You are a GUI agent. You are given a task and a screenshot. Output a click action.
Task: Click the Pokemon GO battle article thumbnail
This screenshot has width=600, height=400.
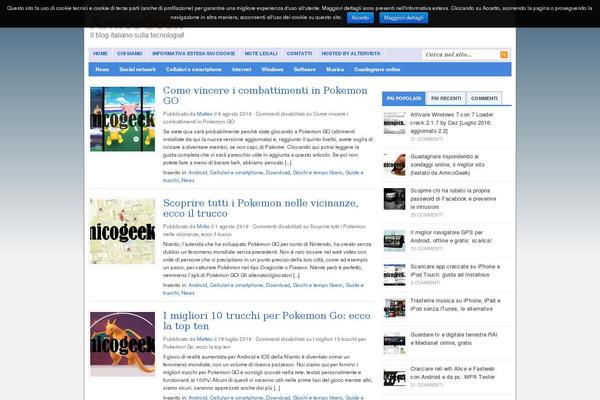[x=122, y=119]
